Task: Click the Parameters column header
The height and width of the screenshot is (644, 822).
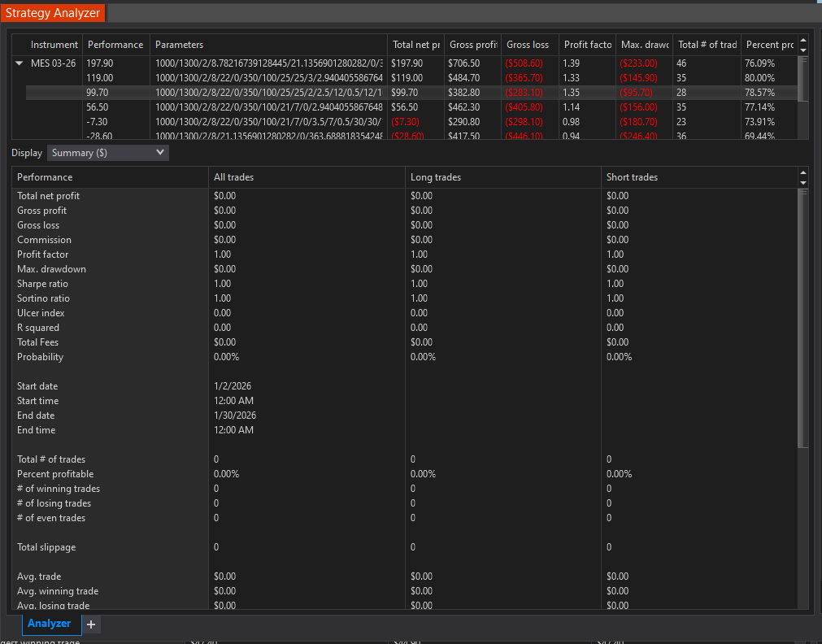Action: click(x=268, y=45)
